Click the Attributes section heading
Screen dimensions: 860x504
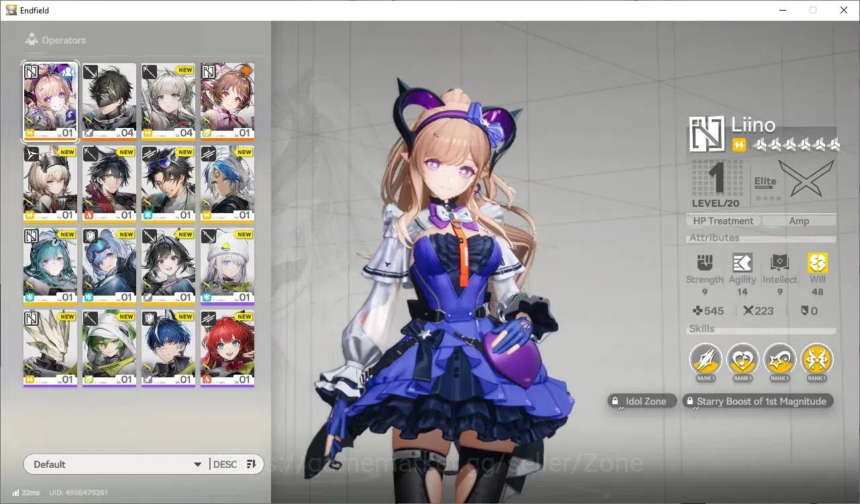[x=714, y=238]
